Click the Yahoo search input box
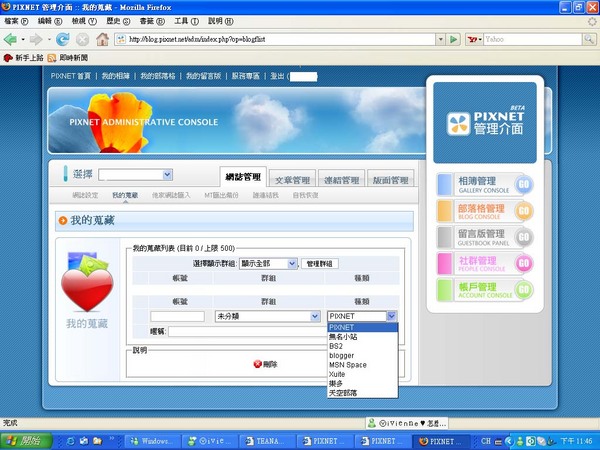600x450 pixels. 533,39
